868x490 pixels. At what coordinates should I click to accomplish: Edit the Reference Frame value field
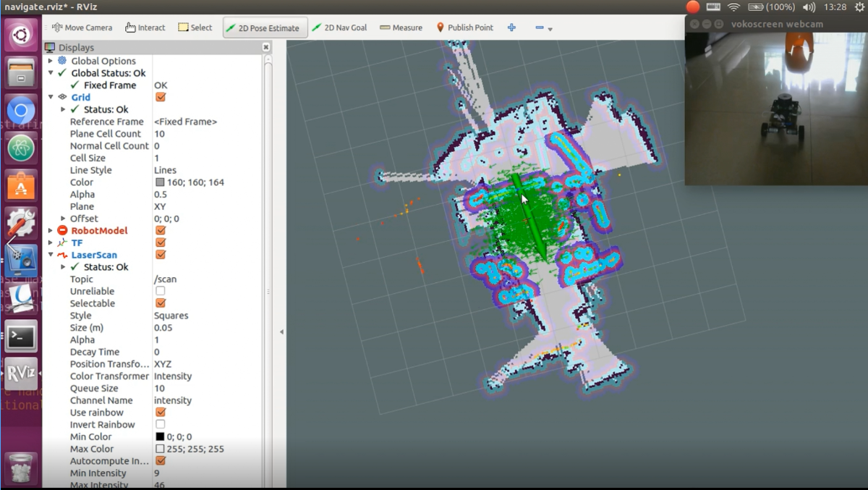tap(208, 122)
